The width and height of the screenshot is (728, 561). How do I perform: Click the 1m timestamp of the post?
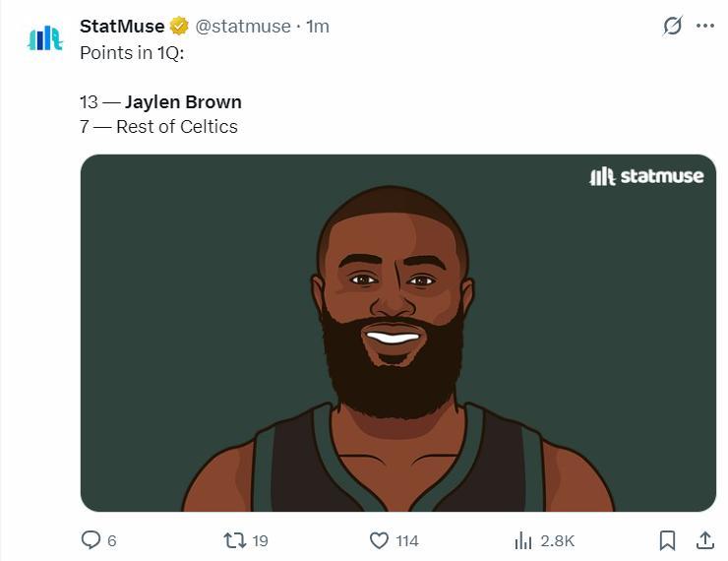point(318,27)
